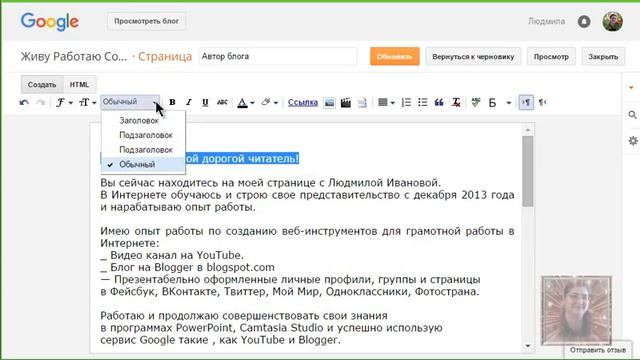Open the text alignment dropdown
This screenshot has height=360, width=640.
(386, 102)
